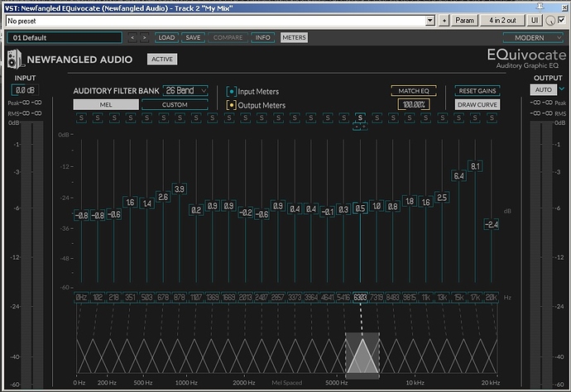
Task: Solo the 15K band
Action: (458, 118)
